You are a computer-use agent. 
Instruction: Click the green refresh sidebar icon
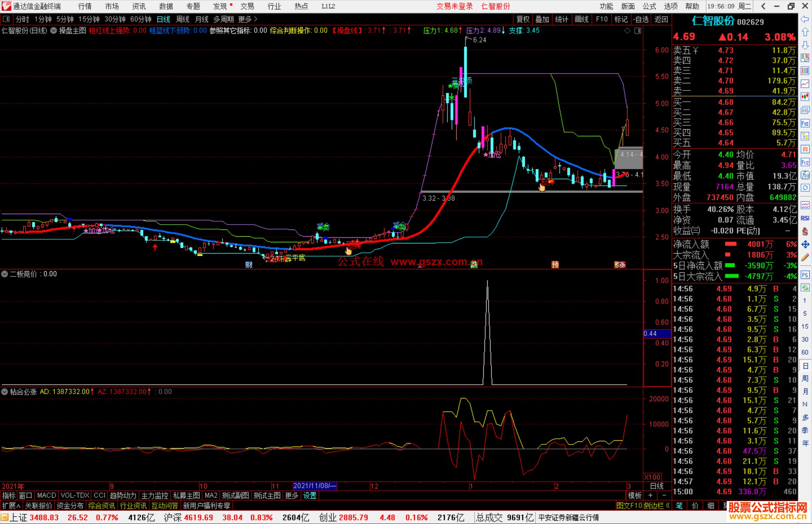tap(805, 288)
